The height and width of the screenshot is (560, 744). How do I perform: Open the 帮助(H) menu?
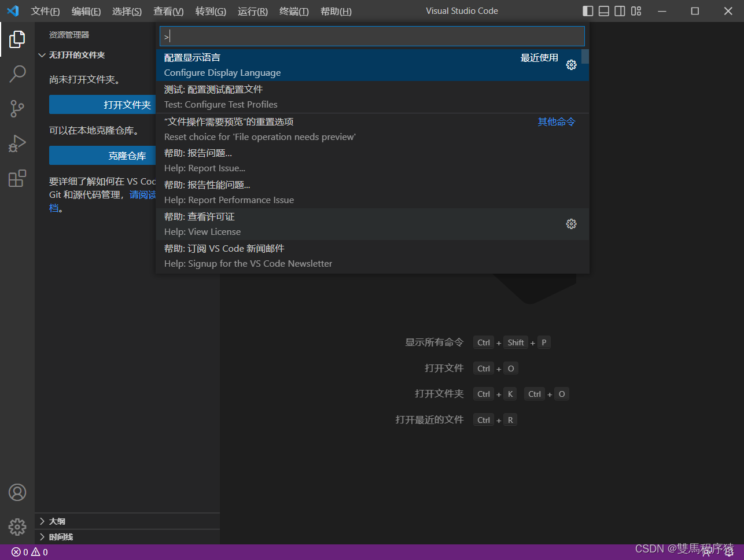tap(336, 11)
